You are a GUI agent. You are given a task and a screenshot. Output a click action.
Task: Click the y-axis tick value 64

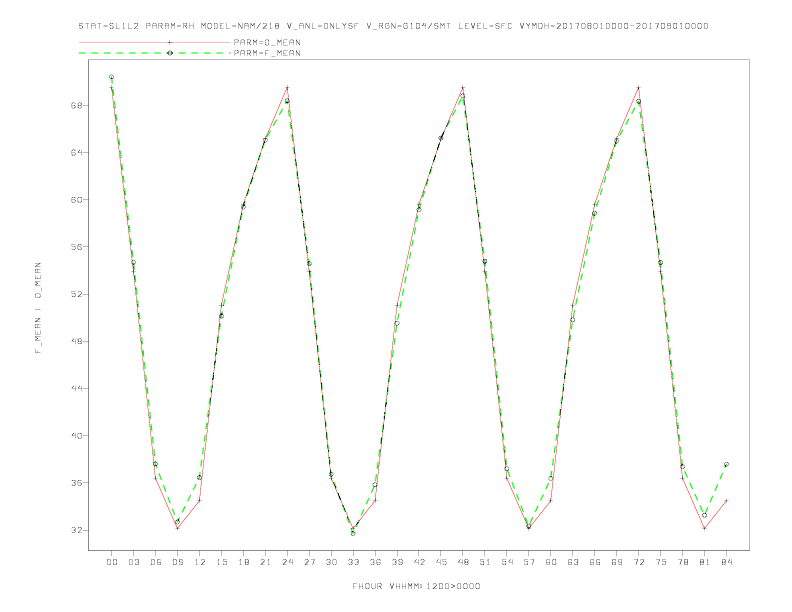click(x=77, y=152)
